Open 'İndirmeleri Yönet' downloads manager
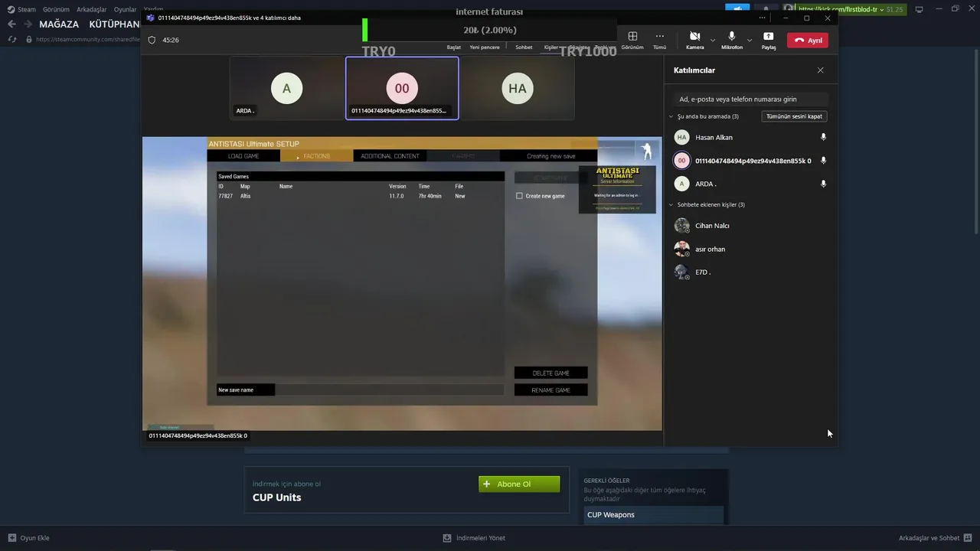The width and height of the screenshot is (980, 551). pos(474,538)
